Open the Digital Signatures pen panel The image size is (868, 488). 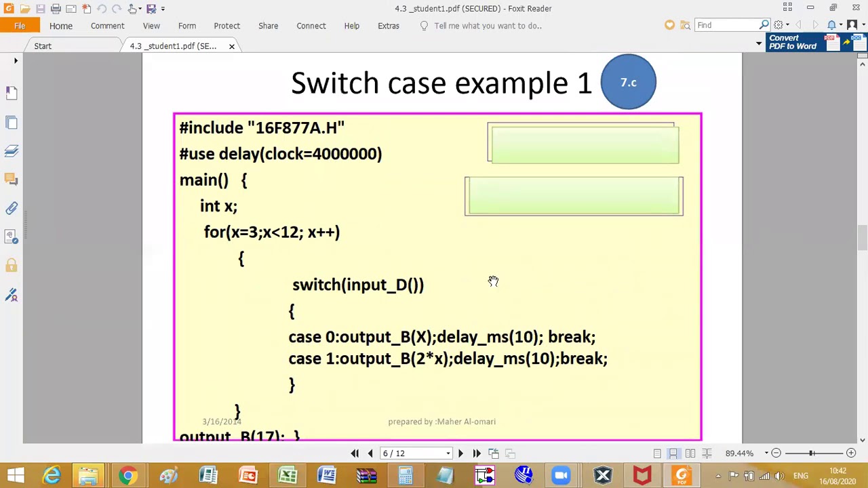[12, 295]
